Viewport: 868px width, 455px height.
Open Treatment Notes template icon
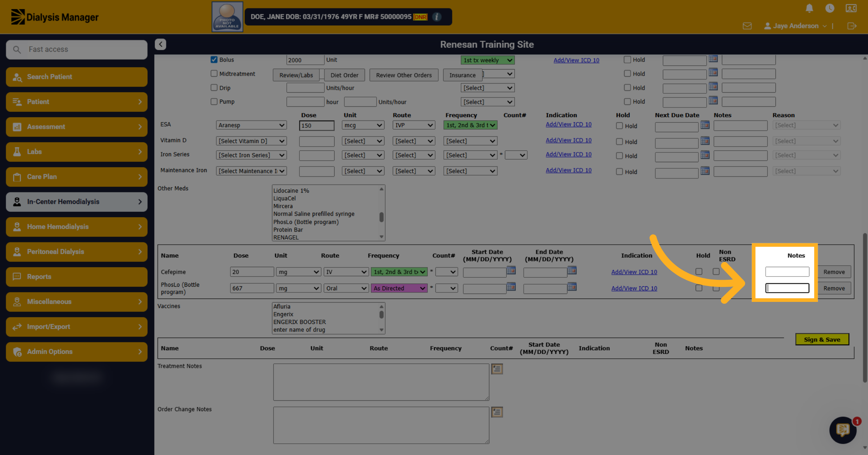point(497,369)
